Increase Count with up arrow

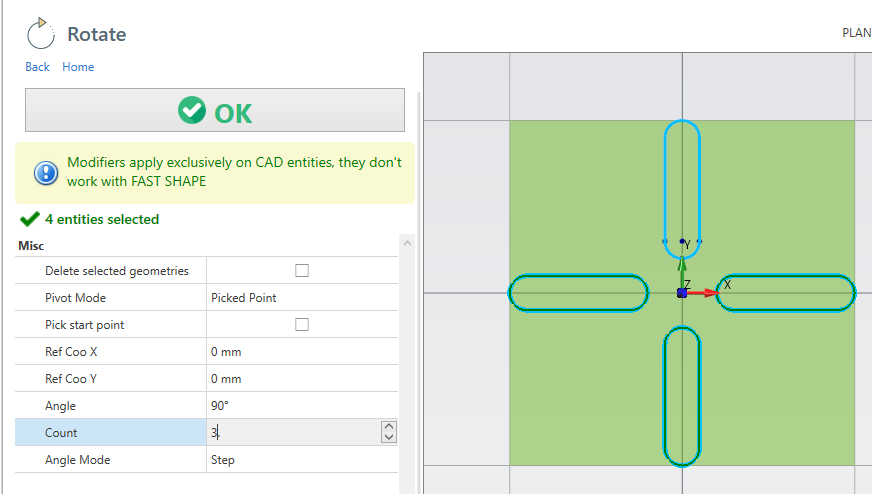[389, 427]
